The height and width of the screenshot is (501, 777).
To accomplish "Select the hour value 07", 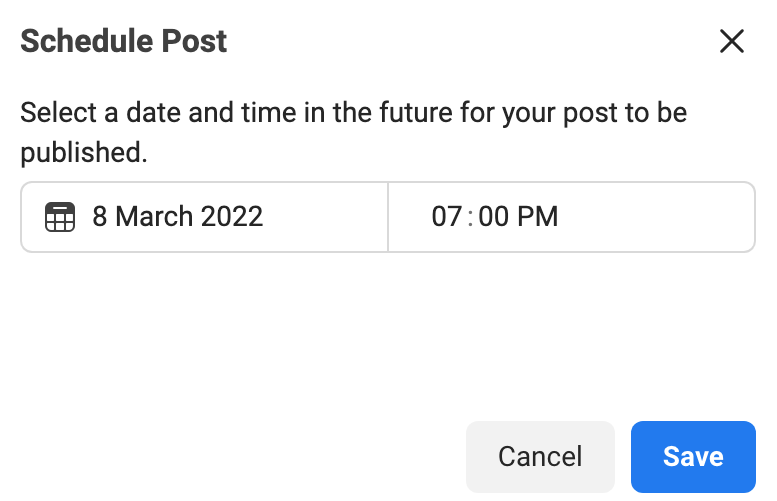I will (x=446, y=217).
